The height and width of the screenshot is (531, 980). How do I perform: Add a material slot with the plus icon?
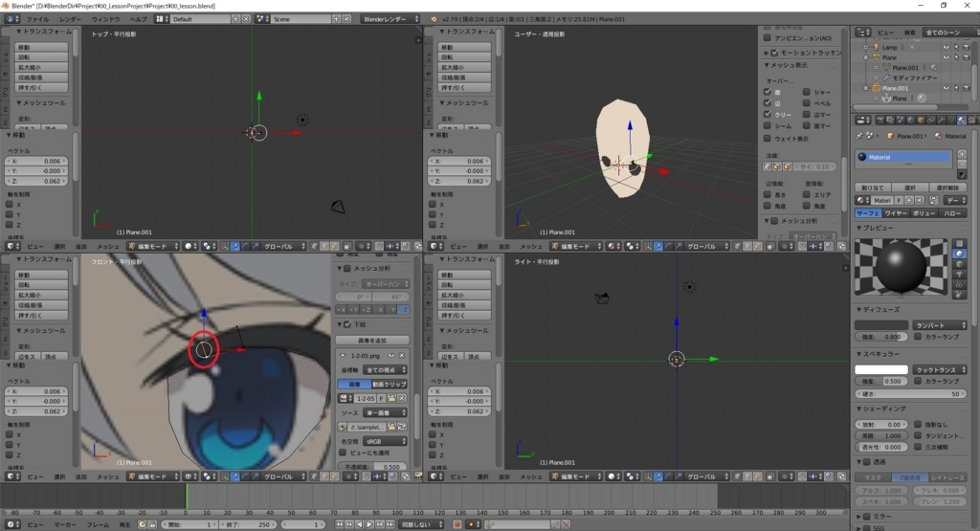[x=962, y=154]
